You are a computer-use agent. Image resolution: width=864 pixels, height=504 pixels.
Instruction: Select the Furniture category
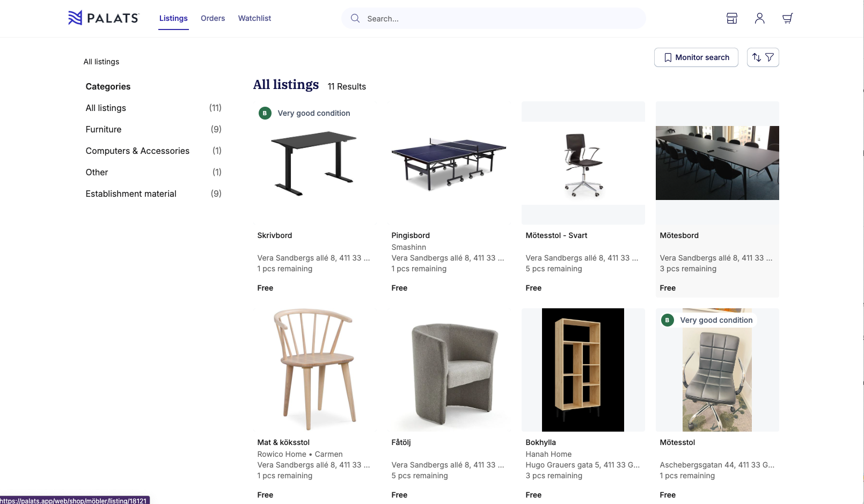[104, 129]
